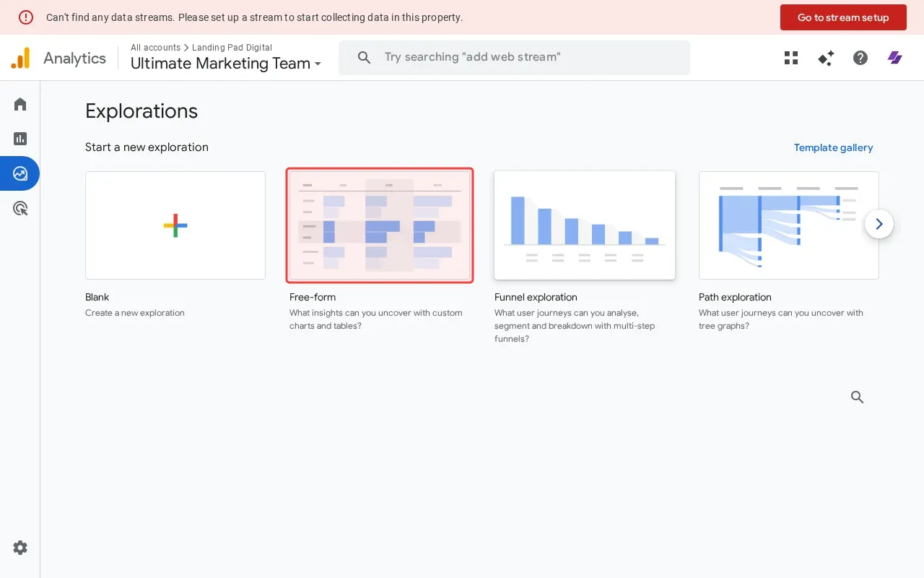This screenshot has height=578, width=924.
Task: Open Admin settings via the gear icon
Action: coord(19,548)
